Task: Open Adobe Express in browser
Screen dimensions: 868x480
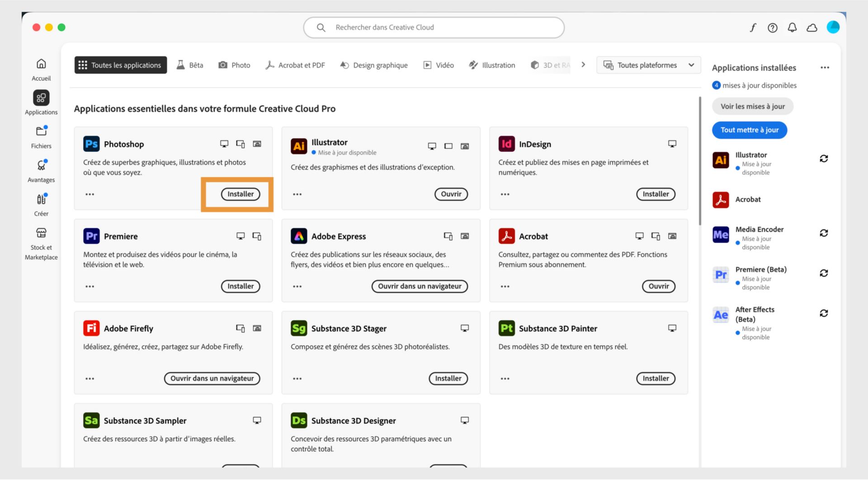Action: pos(420,287)
